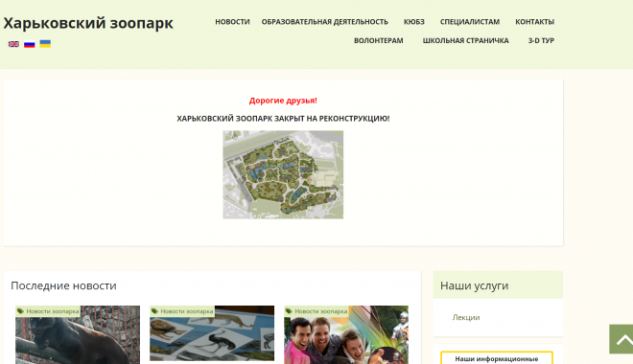
Task: Click the scroll-to-top arrow button
Action: pos(621,339)
